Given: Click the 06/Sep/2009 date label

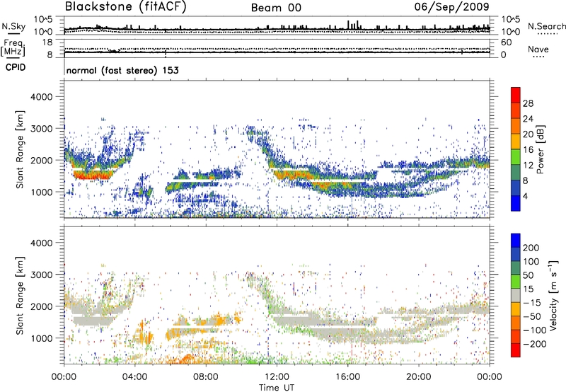Looking at the screenshot, I should point(451,7).
